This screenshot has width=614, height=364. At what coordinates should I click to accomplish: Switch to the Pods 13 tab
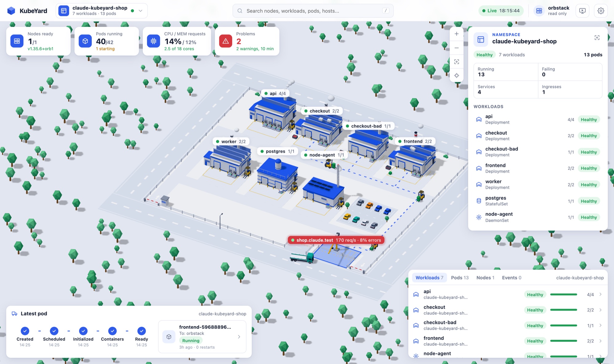click(x=460, y=278)
